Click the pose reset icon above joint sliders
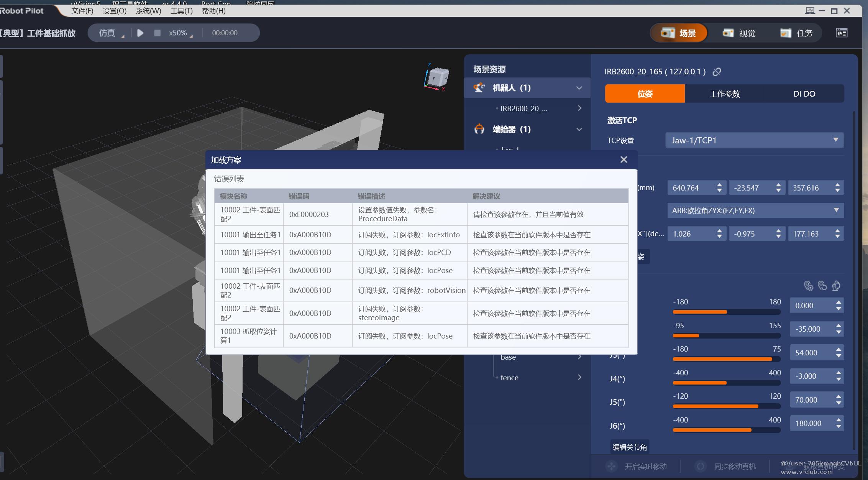This screenshot has height=480, width=868. pyautogui.click(x=822, y=286)
